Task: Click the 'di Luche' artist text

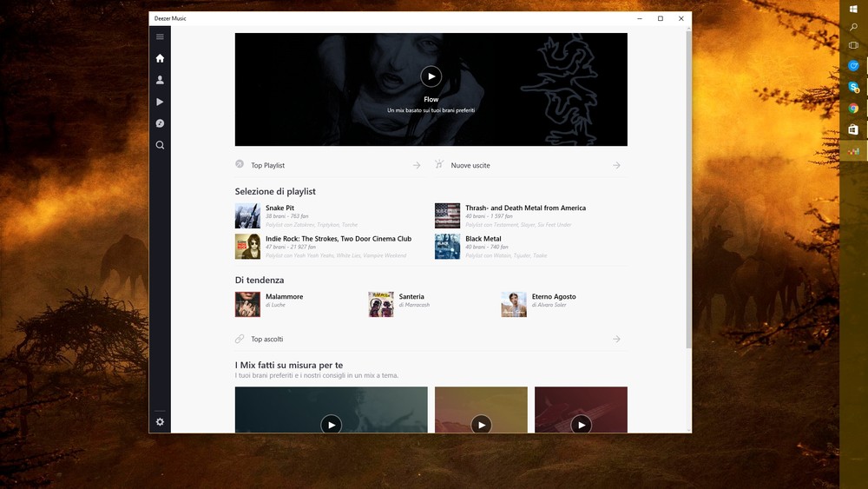Action: coord(275,305)
